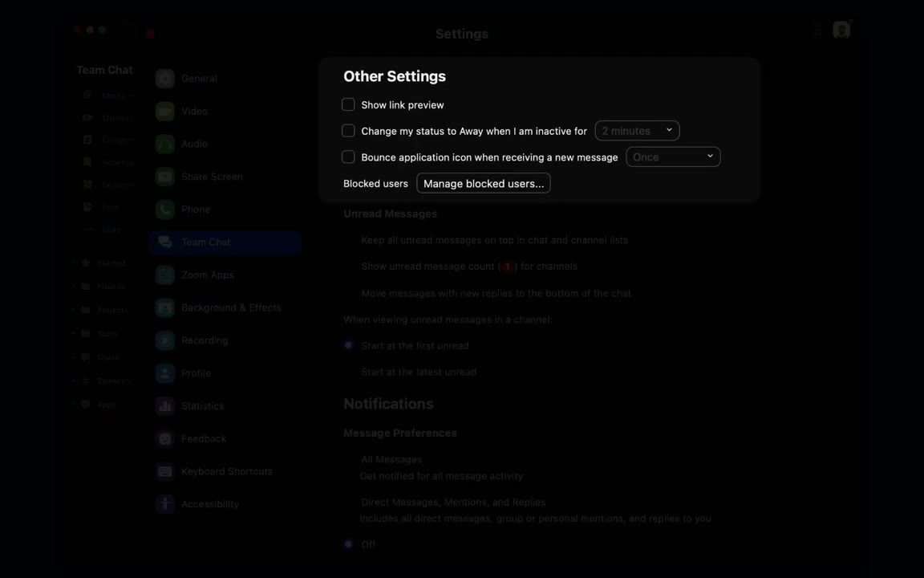The height and width of the screenshot is (578, 924).
Task: Expand the Friends folder in chat sidebar
Action: pyautogui.click(x=74, y=287)
